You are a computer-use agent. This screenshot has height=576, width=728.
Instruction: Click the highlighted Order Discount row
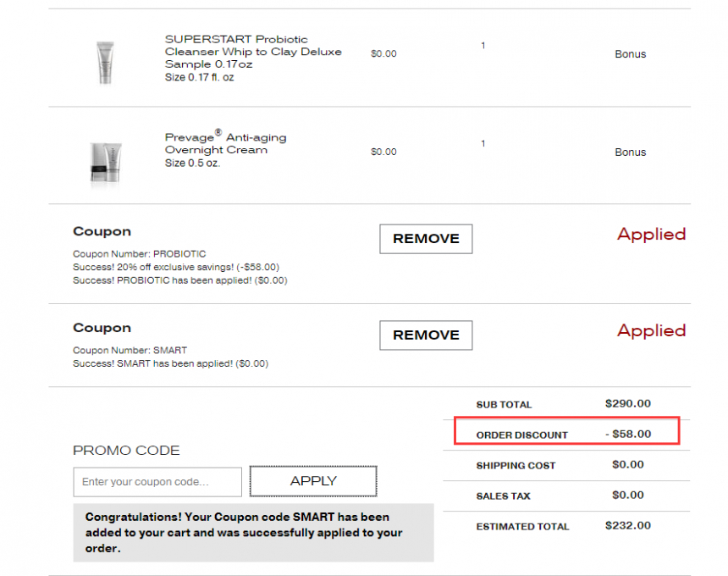pos(567,430)
